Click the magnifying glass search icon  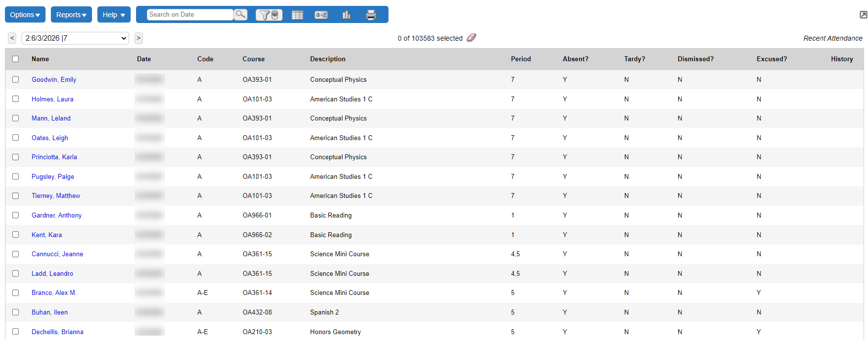[x=240, y=15]
